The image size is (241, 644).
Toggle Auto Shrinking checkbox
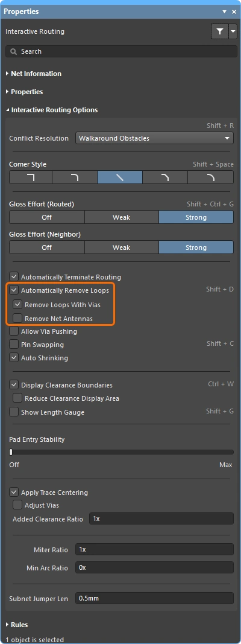pos(14,358)
